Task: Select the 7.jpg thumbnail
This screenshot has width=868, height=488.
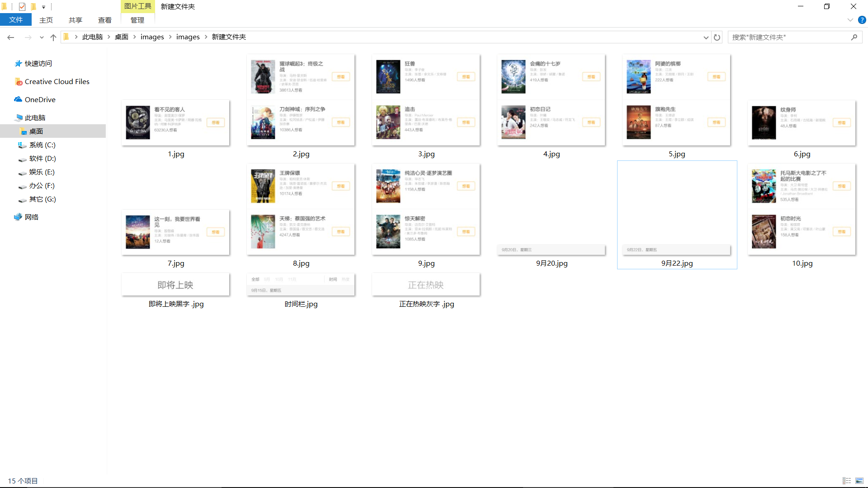Action: (x=176, y=232)
